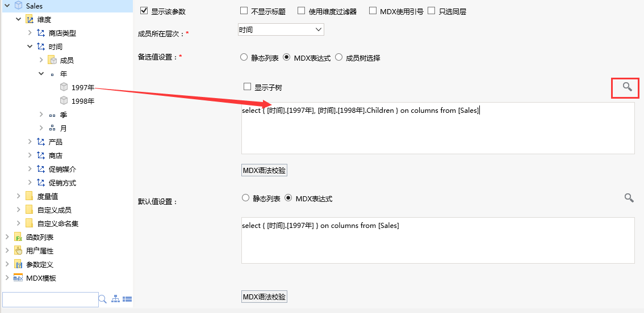The height and width of the screenshot is (313, 644).
Task: Click the 时间 dimension icon
Action: click(x=41, y=46)
